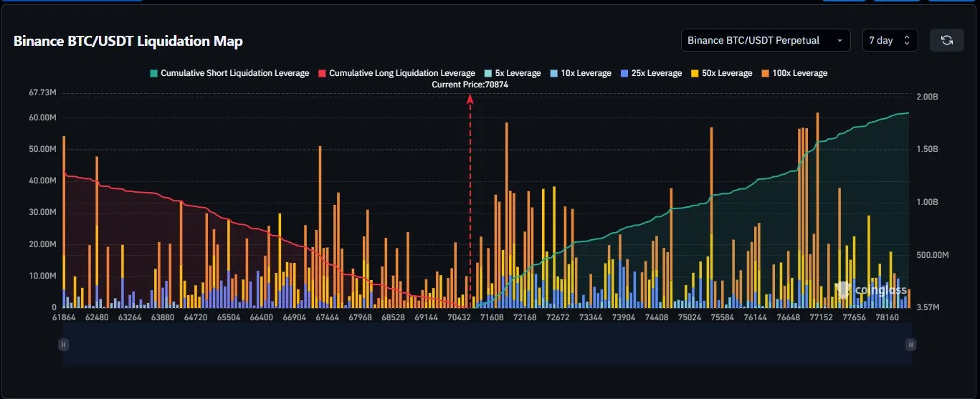The width and height of the screenshot is (980, 399).
Task: Click the light blue 10x Leverage legend marker
Action: pyautogui.click(x=554, y=73)
